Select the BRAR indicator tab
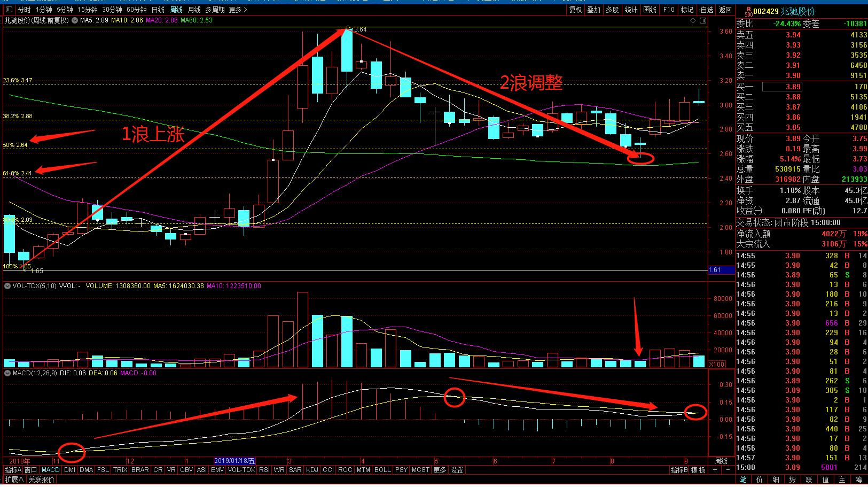The width and height of the screenshot is (868, 487). pos(140,470)
